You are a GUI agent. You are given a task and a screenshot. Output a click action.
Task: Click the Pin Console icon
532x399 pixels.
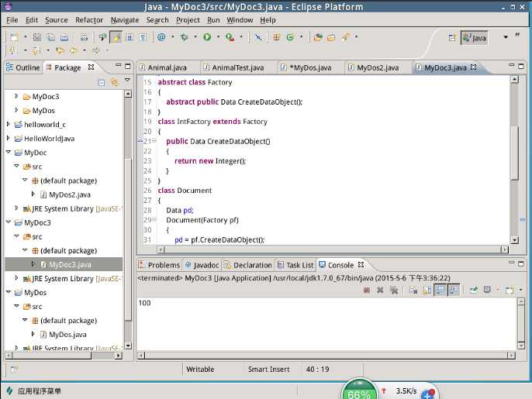[473, 290]
